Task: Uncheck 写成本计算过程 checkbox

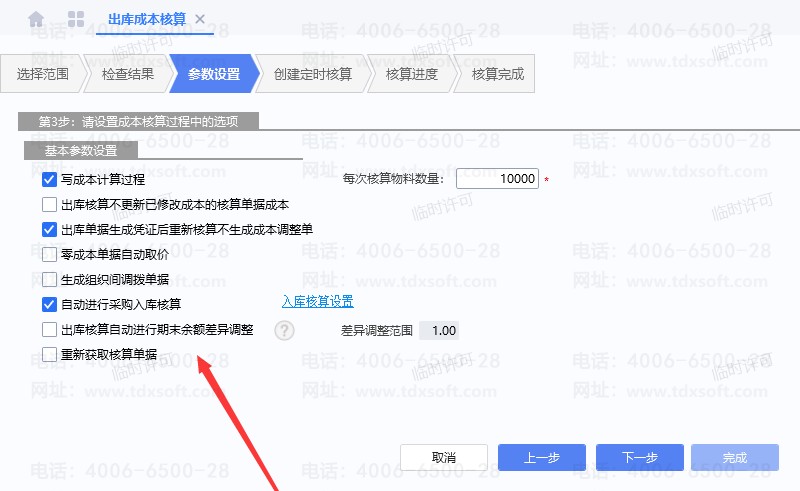Action: click(x=49, y=180)
